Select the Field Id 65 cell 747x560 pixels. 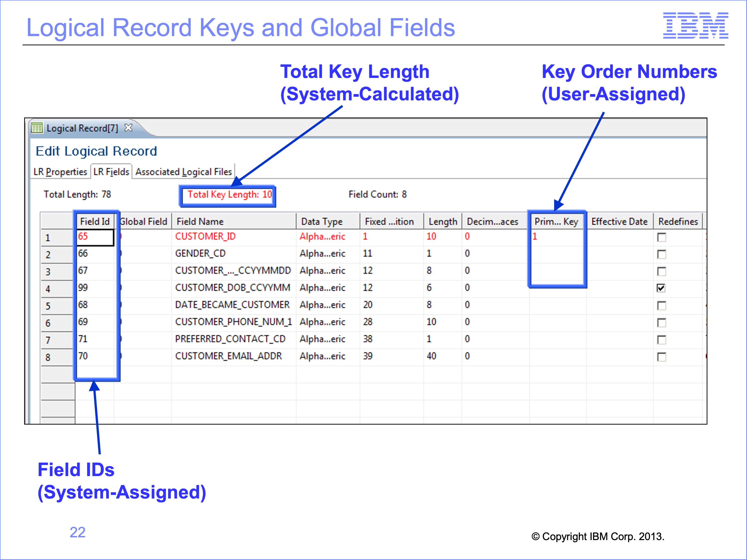pos(95,237)
